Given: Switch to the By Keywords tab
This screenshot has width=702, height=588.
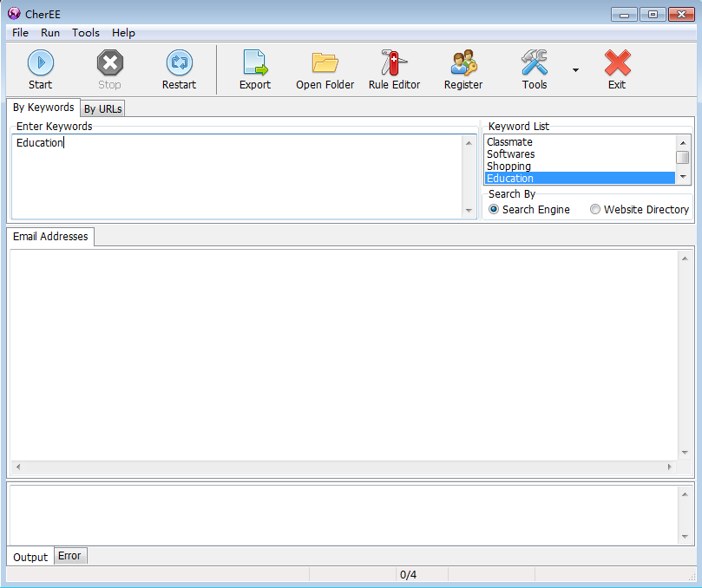Looking at the screenshot, I should (43, 108).
